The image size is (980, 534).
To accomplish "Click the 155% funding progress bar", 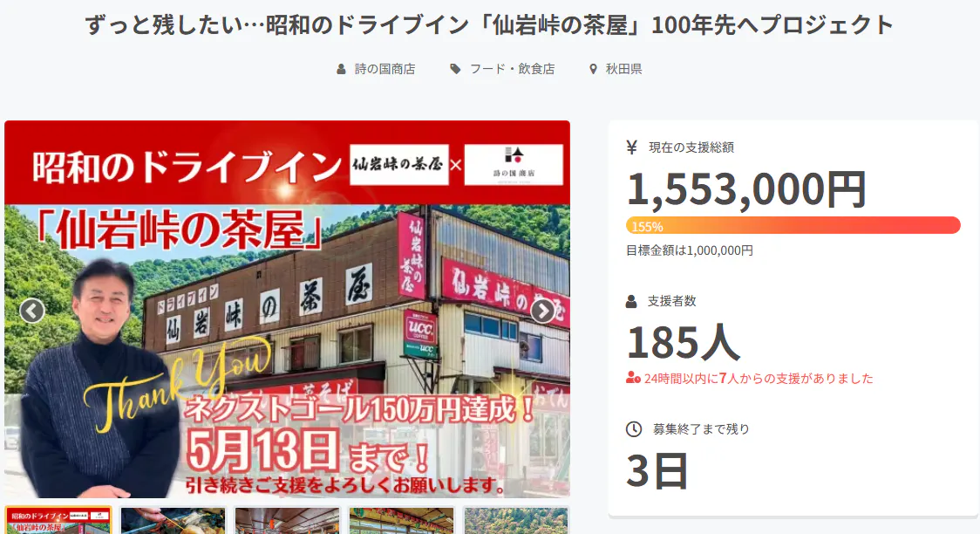I will (x=793, y=225).
